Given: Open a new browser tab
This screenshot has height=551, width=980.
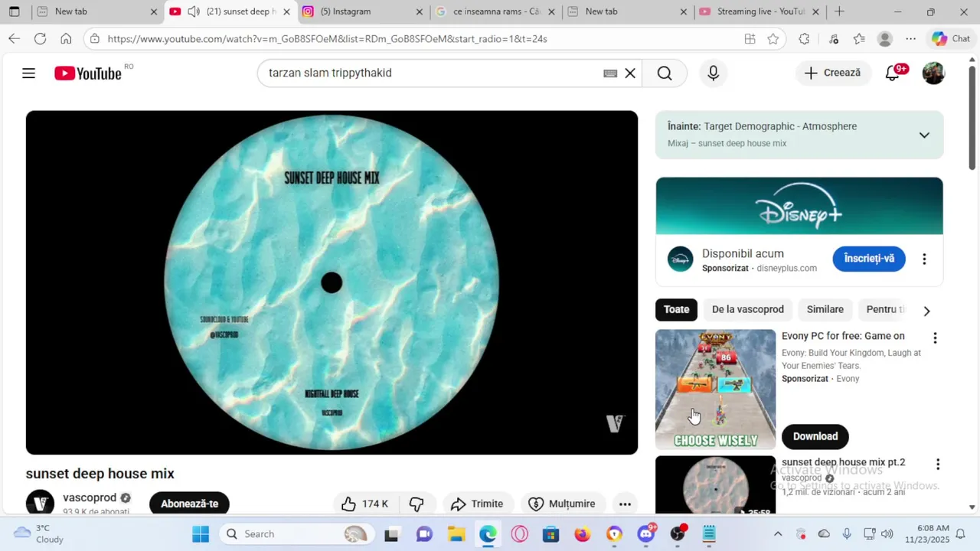Looking at the screenshot, I should click(x=839, y=11).
